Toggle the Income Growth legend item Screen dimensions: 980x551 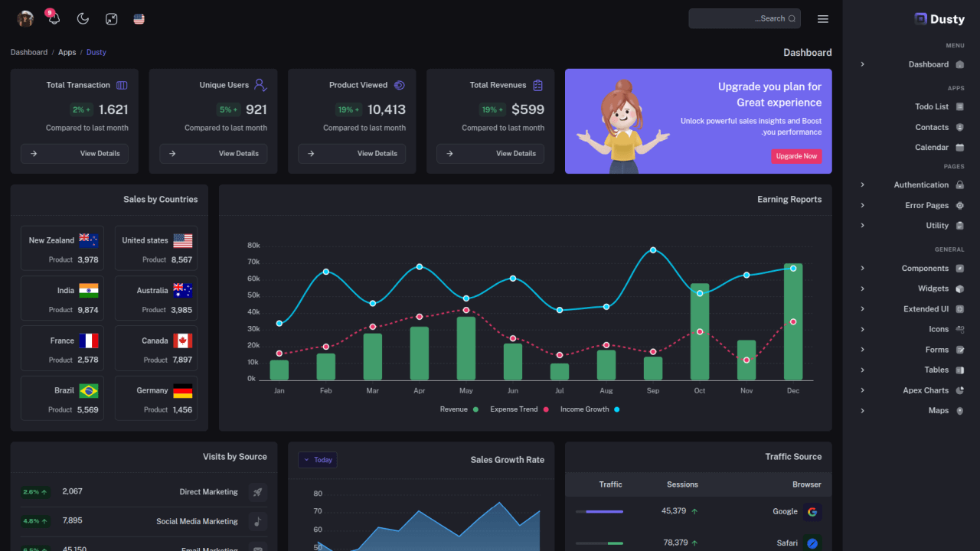586,409
